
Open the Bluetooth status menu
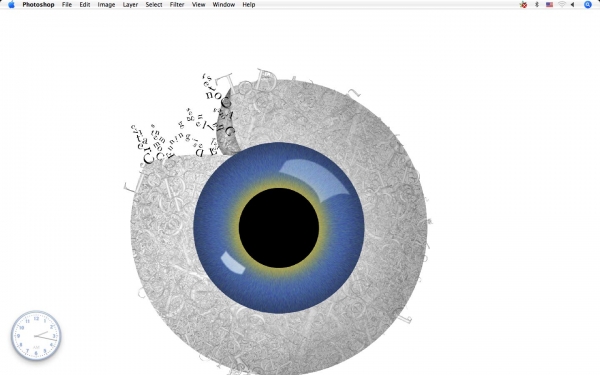coord(537,5)
